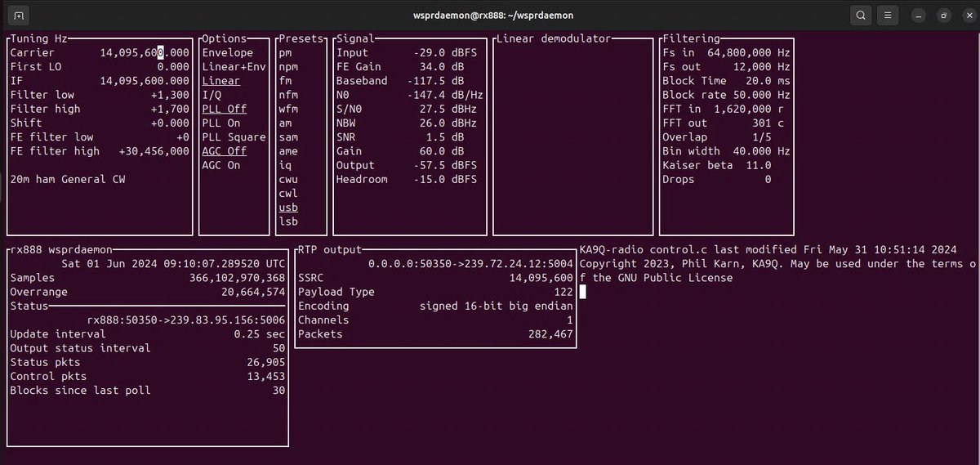980x465 pixels.
Task: Select the usb preset
Action: tap(288, 208)
